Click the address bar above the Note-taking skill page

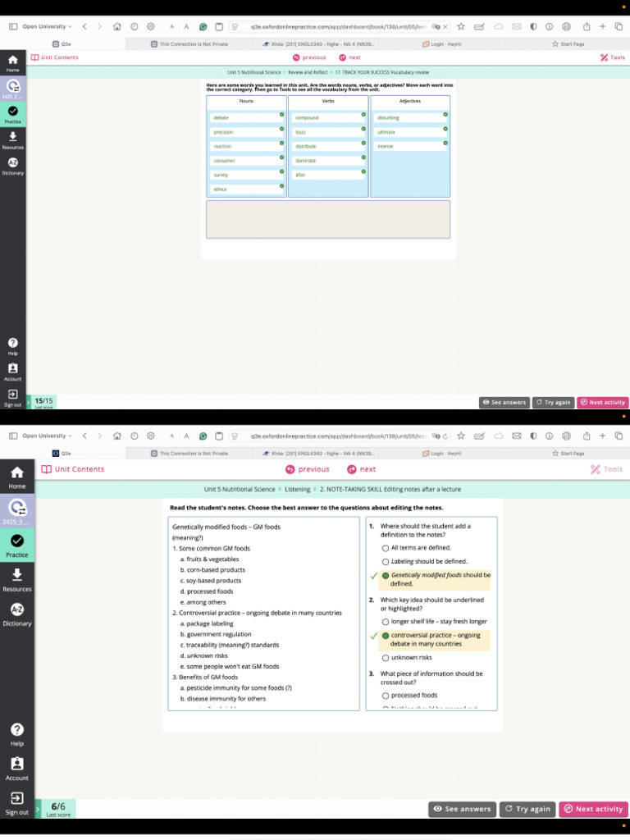(339, 436)
